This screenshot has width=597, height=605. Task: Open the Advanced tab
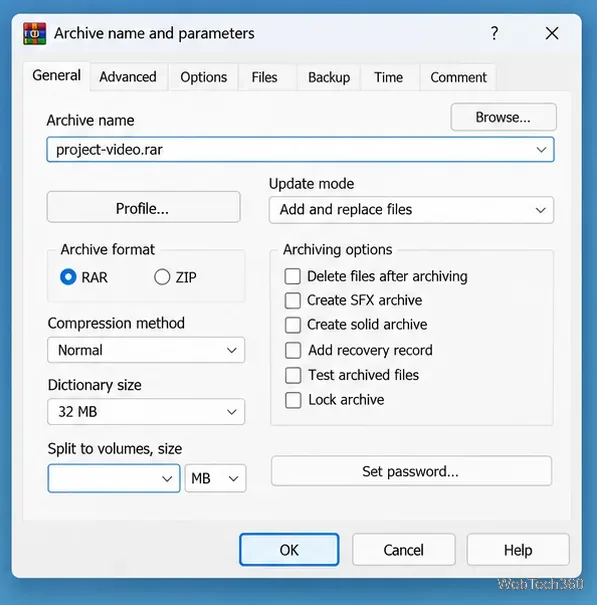[128, 77]
